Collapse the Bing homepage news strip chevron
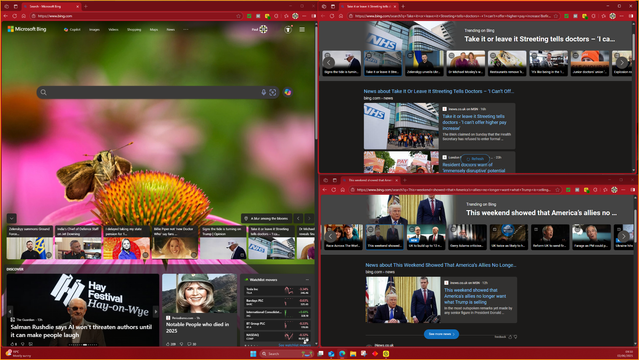This screenshot has width=639, height=360. click(x=11, y=218)
